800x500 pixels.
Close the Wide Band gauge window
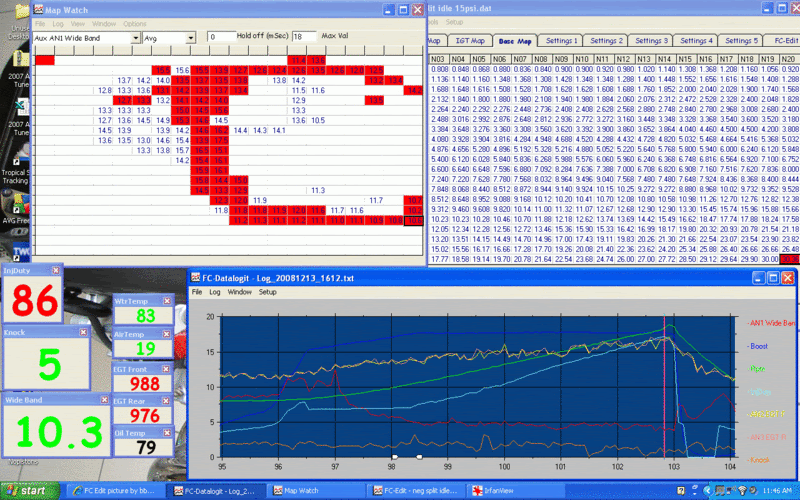pyautogui.click(x=105, y=400)
